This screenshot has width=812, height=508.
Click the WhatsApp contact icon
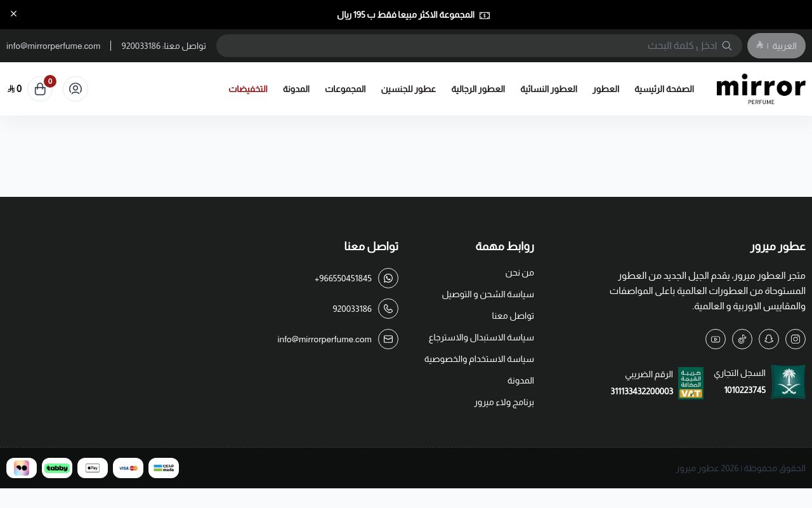tap(388, 278)
